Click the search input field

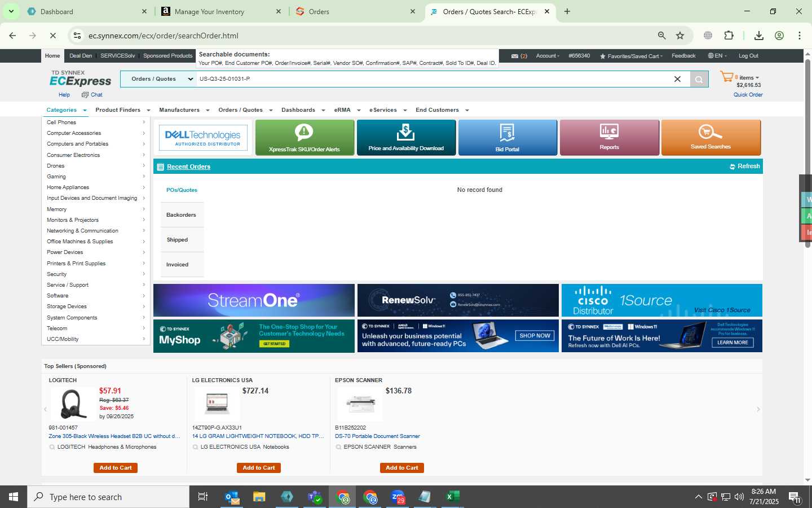click(x=433, y=79)
